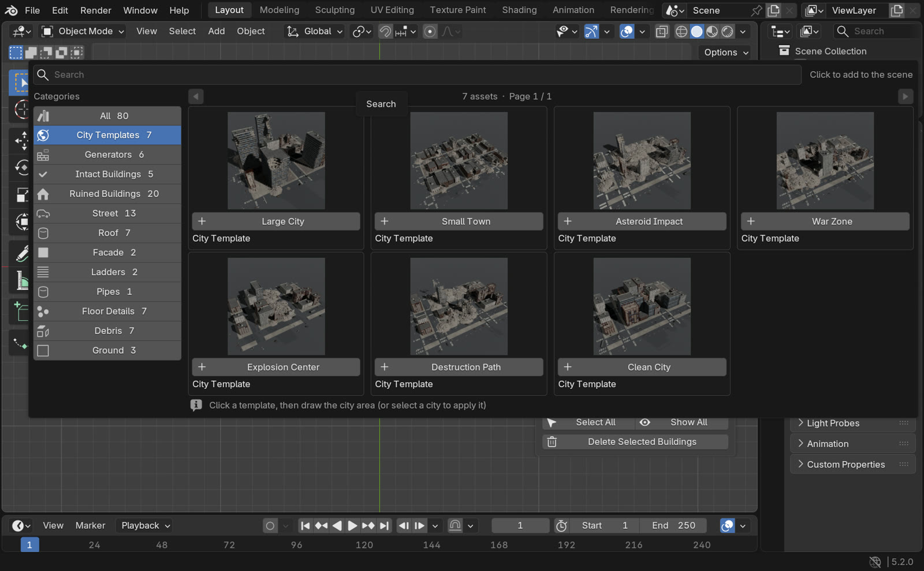Open the Render menu
924x571 pixels.
point(96,10)
